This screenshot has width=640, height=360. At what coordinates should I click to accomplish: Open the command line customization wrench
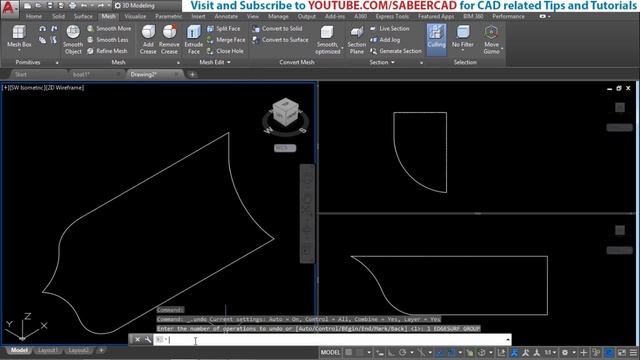[148, 340]
